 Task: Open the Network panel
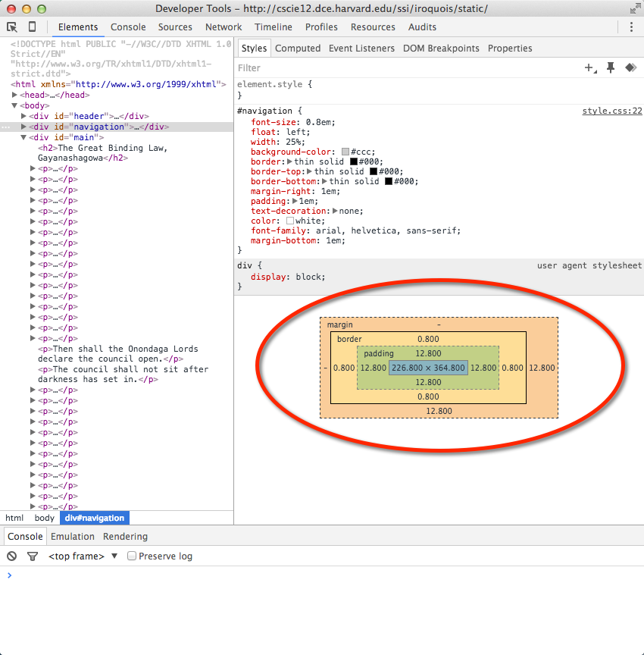(224, 27)
